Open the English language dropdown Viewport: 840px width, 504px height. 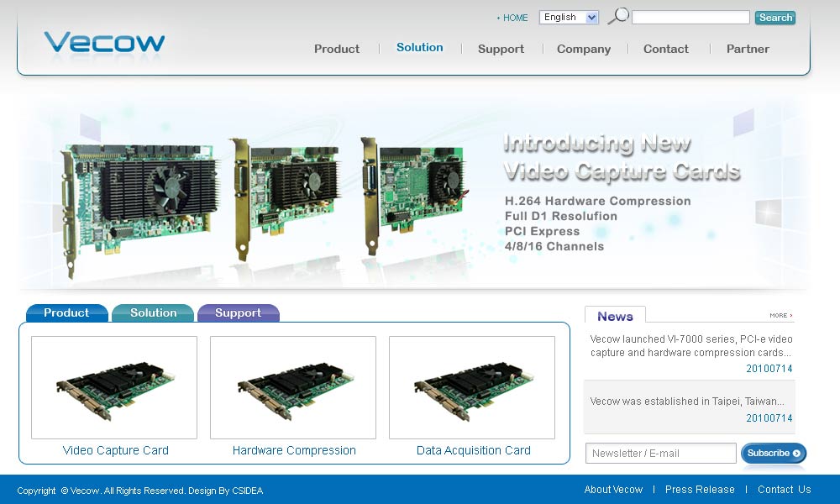tap(569, 17)
